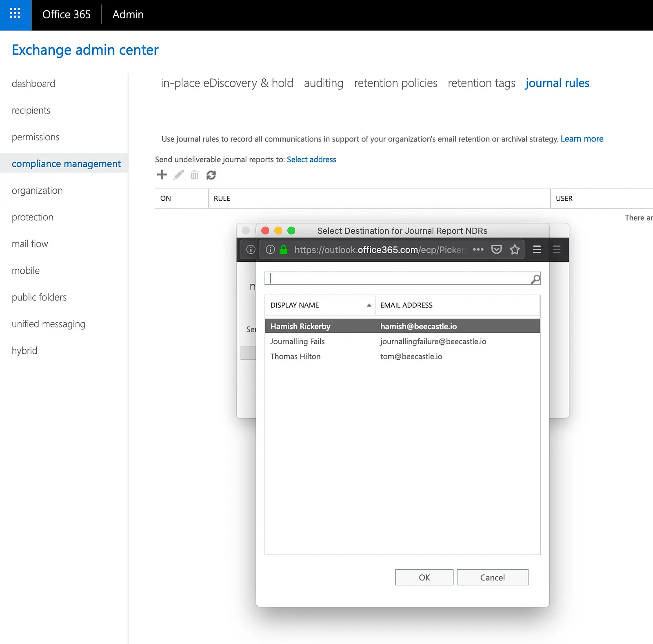This screenshot has height=644, width=653.
Task: Close the picker window with red button
Action: click(265, 231)
